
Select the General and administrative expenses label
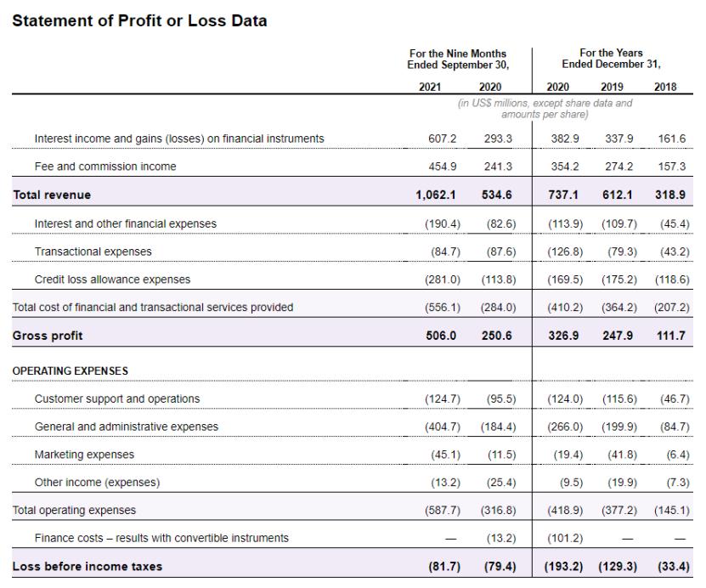(127, 427)
